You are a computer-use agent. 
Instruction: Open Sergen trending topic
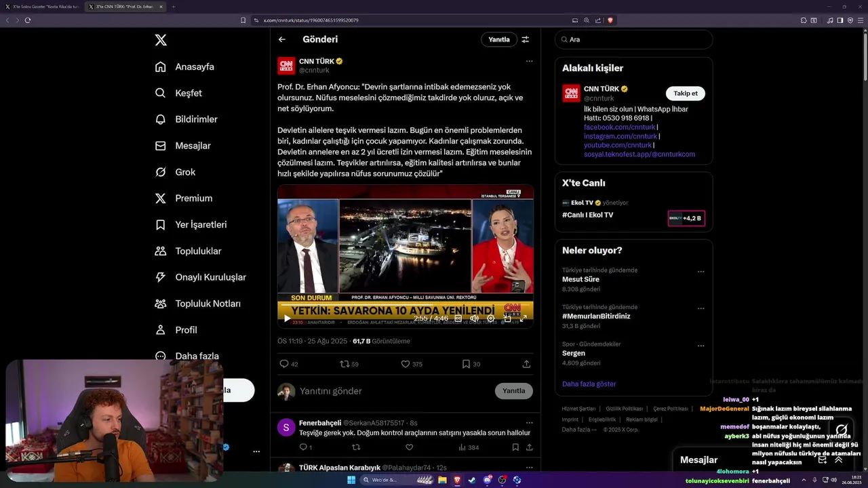574,353
